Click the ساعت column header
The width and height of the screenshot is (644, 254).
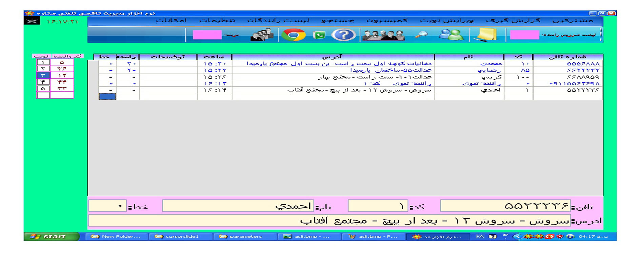[214, 57]
